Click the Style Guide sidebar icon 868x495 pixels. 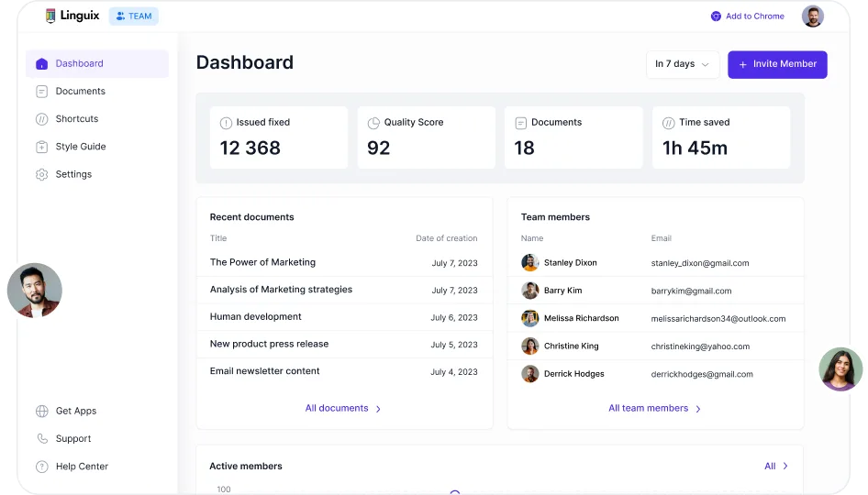pos(41,147)
